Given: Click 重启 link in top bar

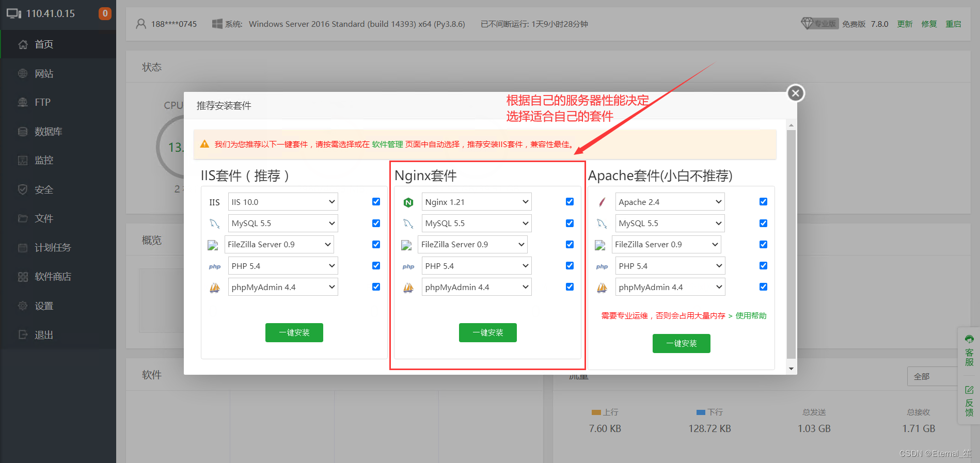Looking at the screenshot, I should 953,24.
